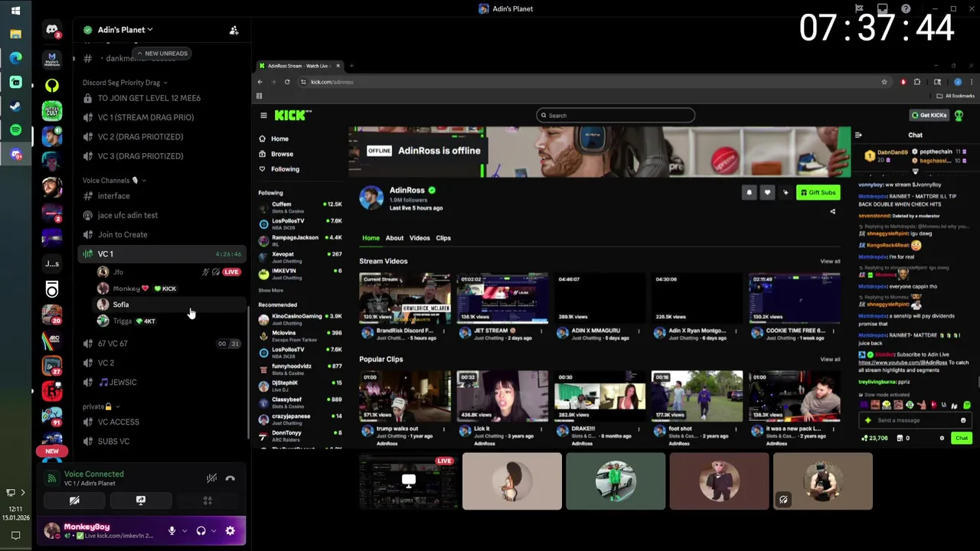
Task: Jump to NEW UNREADS pill
Action: click(x=162, y=54)
